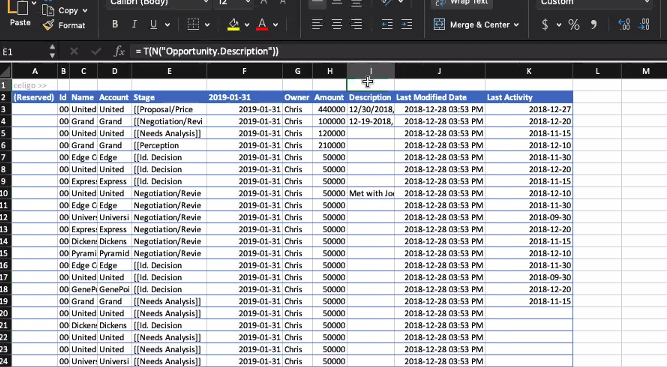Click the '[[Perception' stage cell

(169, 145)
